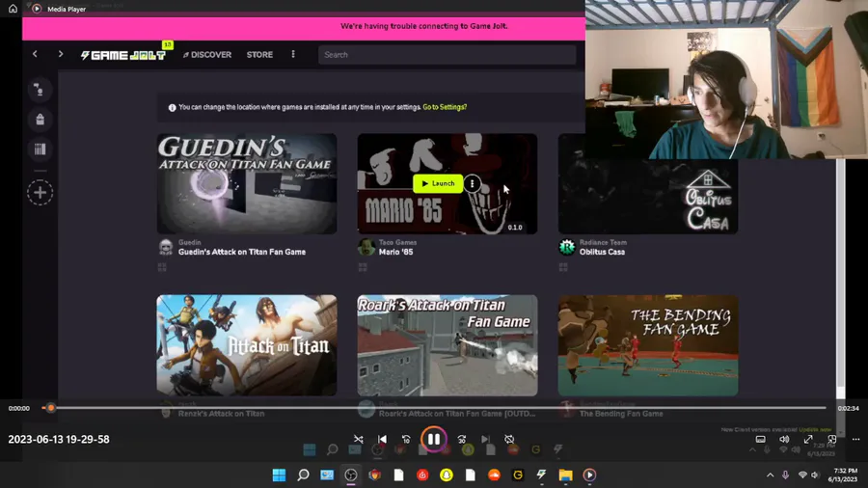Skip back 10 seconds
Image resolution: width=868 pixels, height=488 pixels.
coord(406,440)
